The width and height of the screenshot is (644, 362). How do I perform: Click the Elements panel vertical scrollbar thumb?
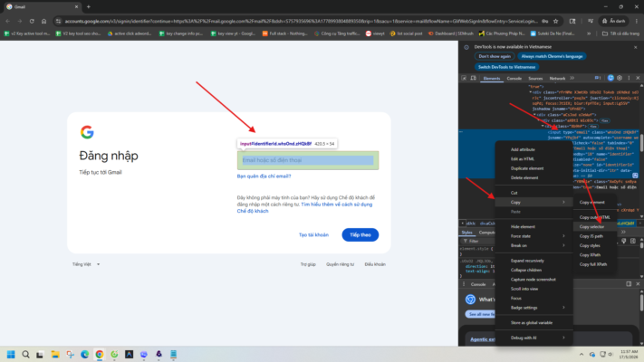pos(641,142)
